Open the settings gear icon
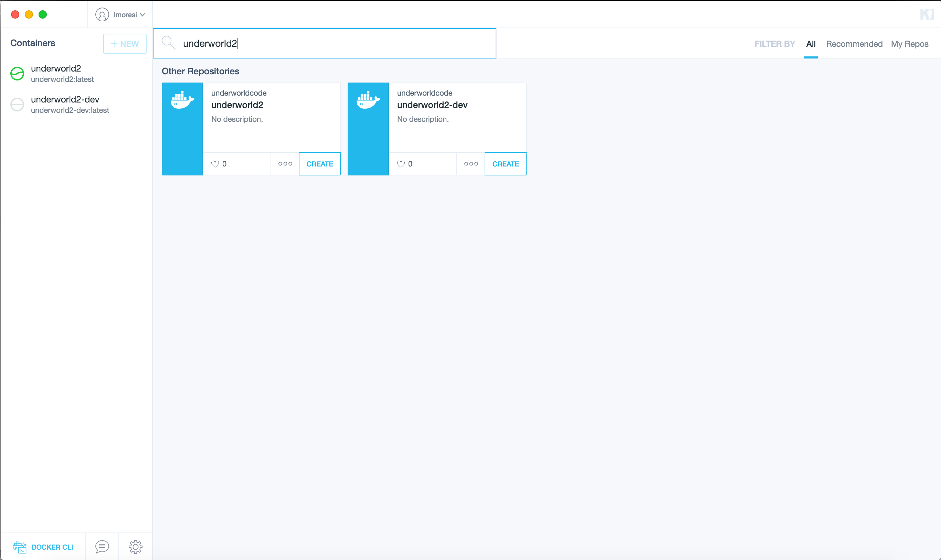Viewport: 941px width, 560px height. [136, 547]
